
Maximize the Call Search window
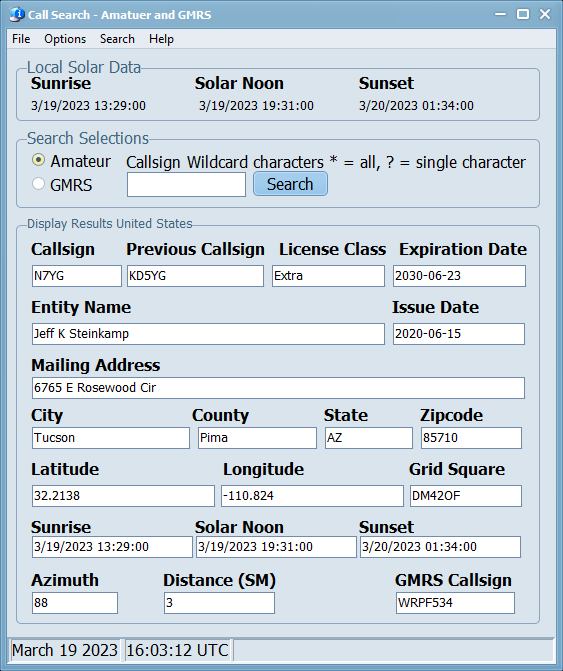pos(523,15)
